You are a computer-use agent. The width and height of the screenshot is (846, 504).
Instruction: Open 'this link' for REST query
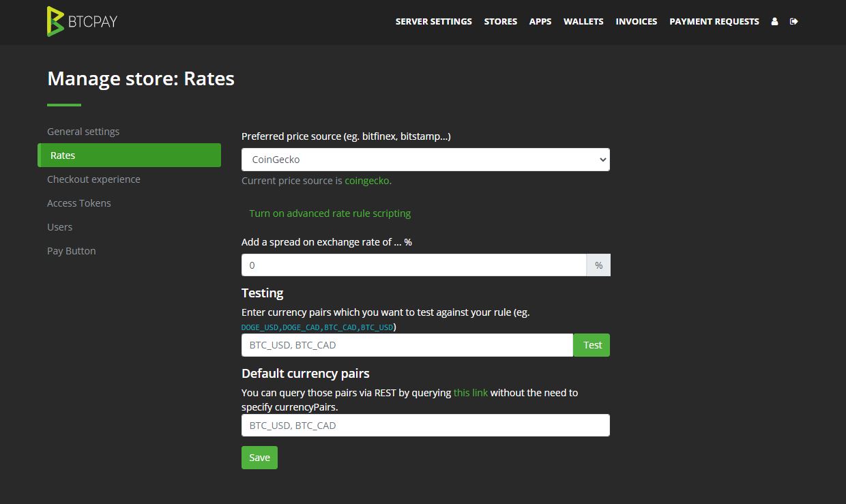(x=471, y=393)
